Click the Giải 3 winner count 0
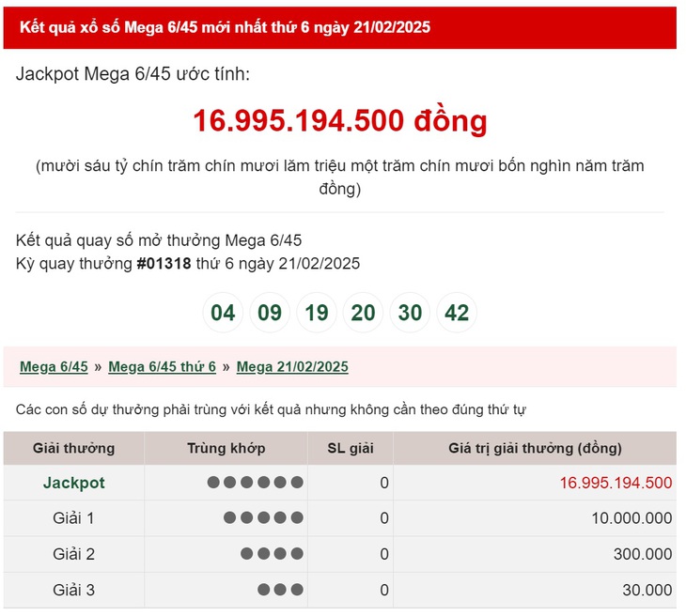This screenshot has height=616, width=686. click(x=384, y=590)
